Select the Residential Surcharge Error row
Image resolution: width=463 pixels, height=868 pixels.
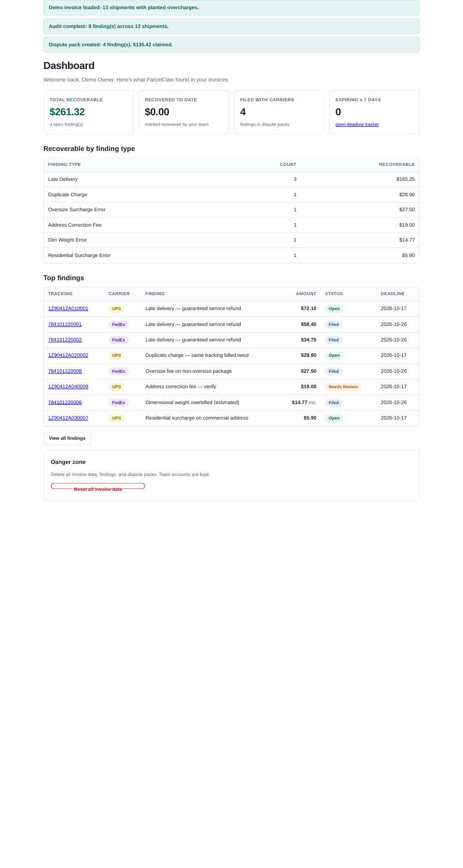click(231, 256)
